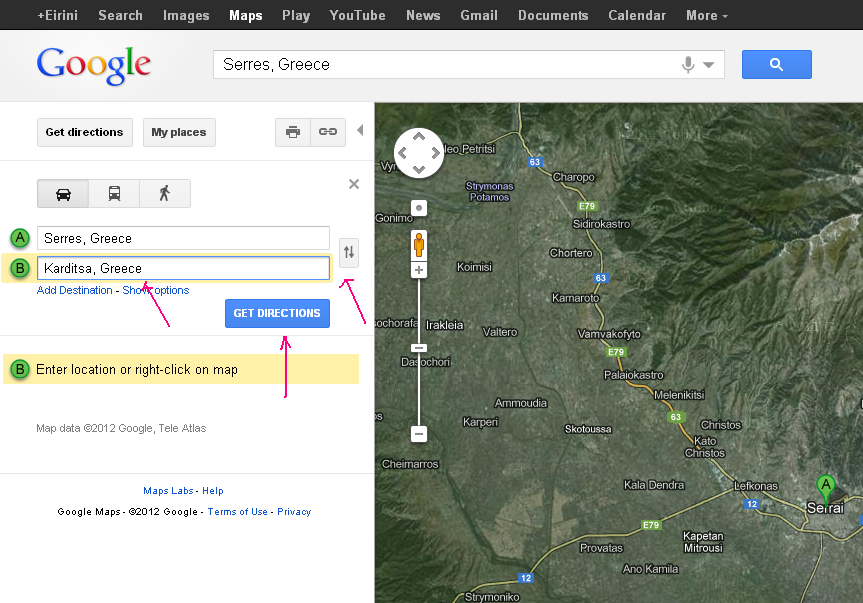This screenshot has height=603, width=863.
Task: Click the Serres, Greece start field
Action: 183,238
